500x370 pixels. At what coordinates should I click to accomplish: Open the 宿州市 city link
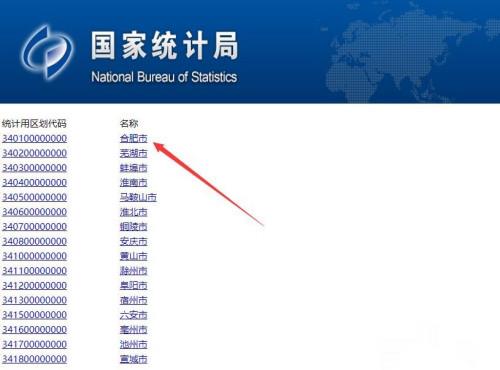[134, 300]
